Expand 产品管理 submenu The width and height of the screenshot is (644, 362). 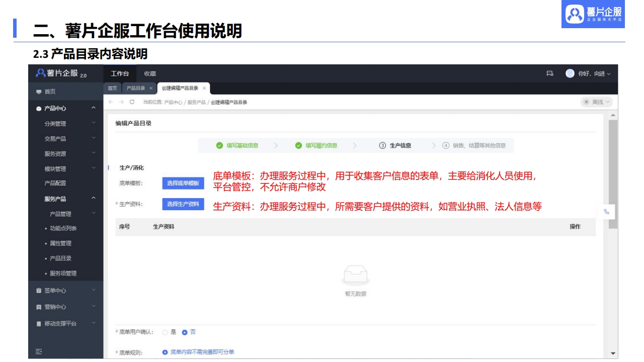(x=94, y=214)
